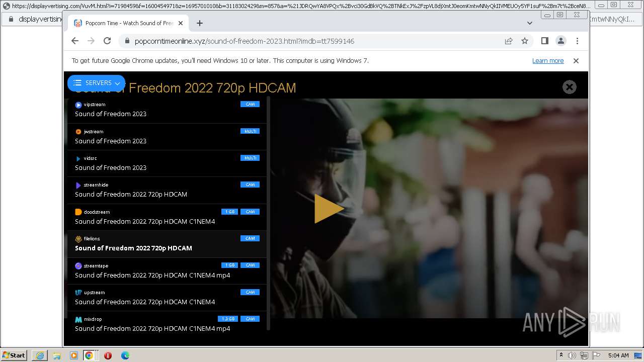
Task: Click the vidsrc play logo icon
Action: [78, 159]
